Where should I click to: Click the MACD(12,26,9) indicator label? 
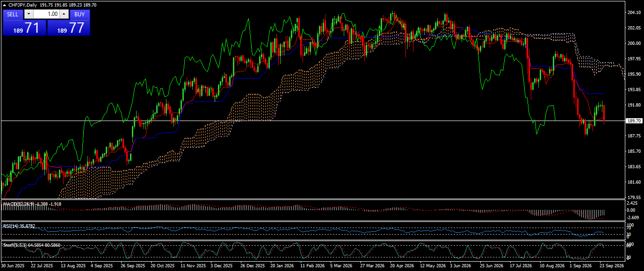(18, 204)
